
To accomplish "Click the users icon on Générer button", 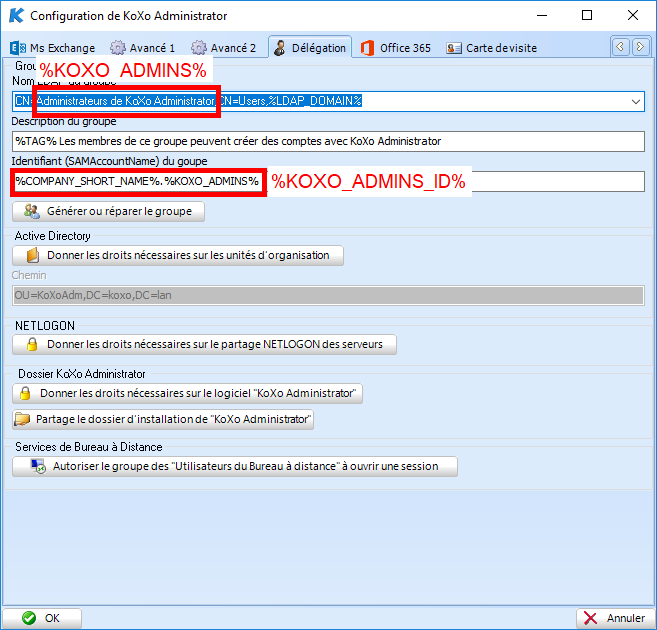I will coord(32,211).
